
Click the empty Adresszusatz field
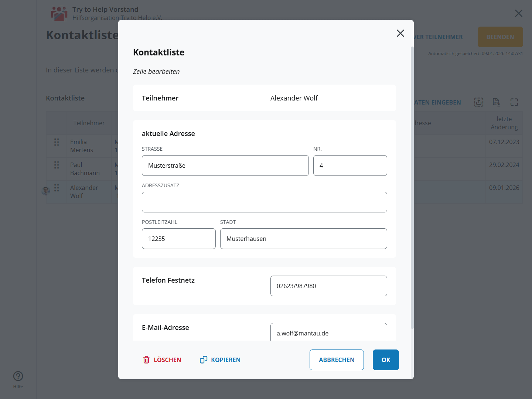point(264,202)
